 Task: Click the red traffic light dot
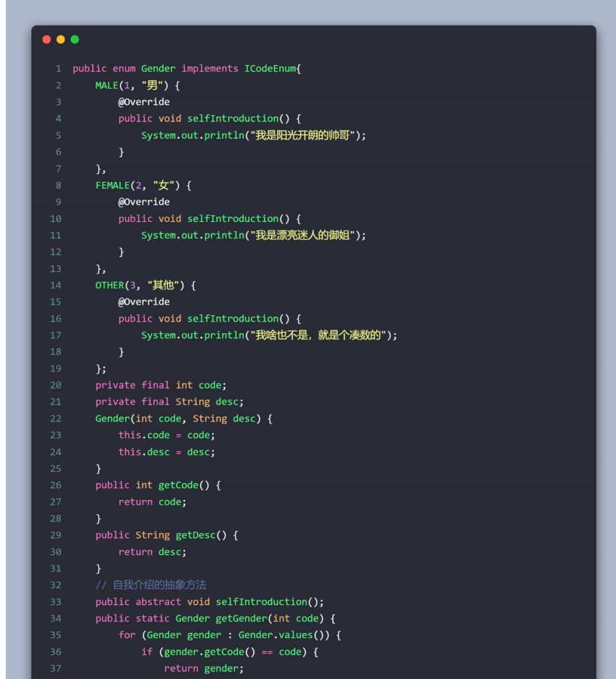coord(46,39)
